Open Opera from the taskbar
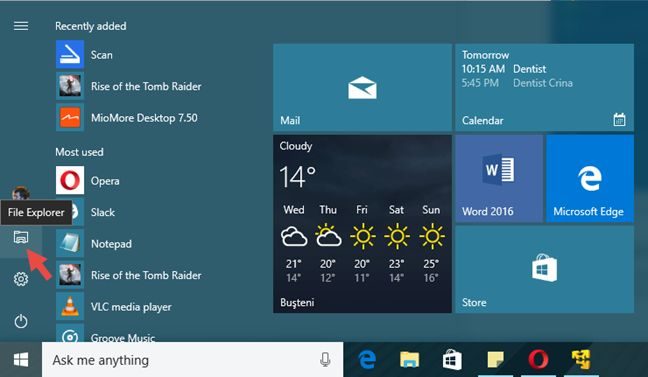Screen dimensions: 648x377 (538, 360)
